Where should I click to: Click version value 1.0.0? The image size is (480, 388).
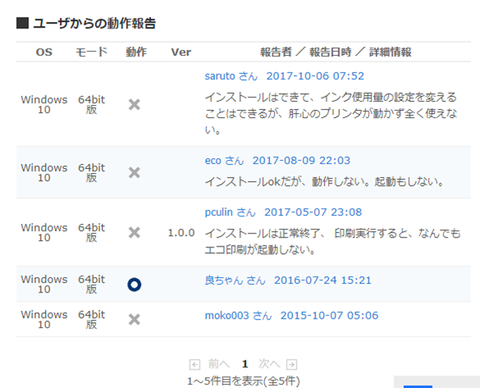(181, 233)
